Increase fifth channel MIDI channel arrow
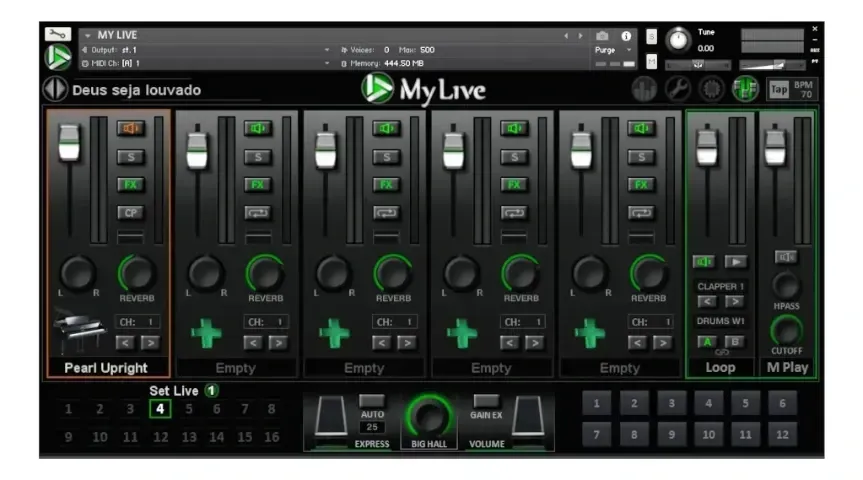863x480 pixels. point(662,343)
